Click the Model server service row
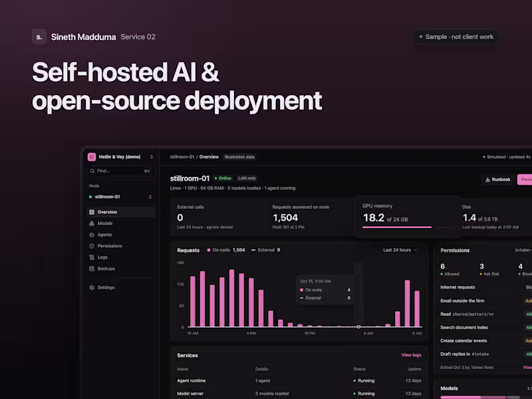Viewport: 532px width, 399px height. pos(299,394)
